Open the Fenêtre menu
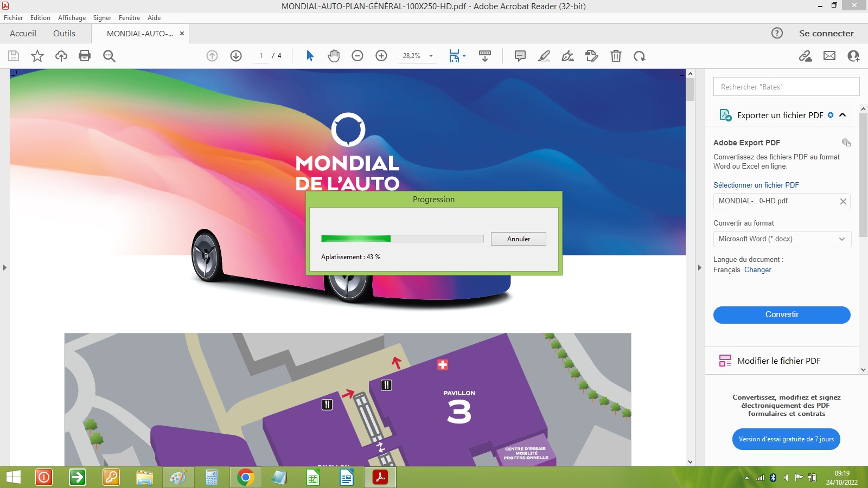The width and height of the screenshot is (868, 488). tap(129, 18)
